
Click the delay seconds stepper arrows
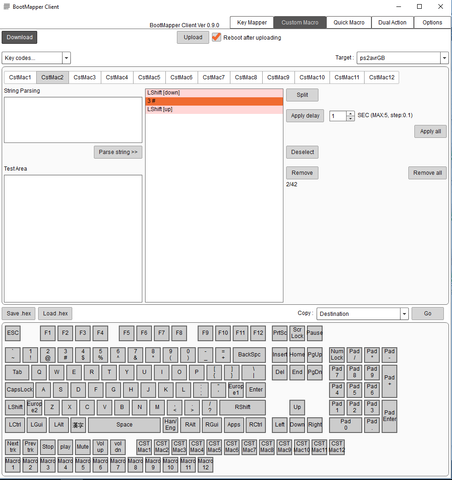pyautogui.click(x=350, y=116)
